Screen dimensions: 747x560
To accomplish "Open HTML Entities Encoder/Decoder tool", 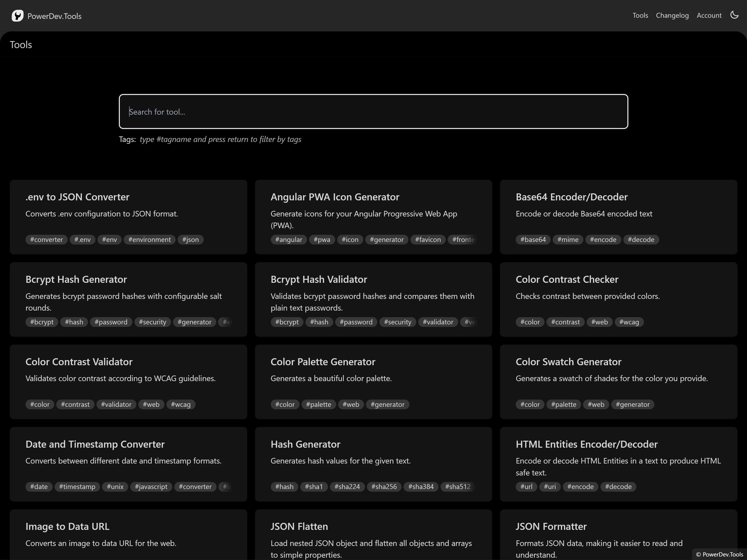I will point(586,444).
